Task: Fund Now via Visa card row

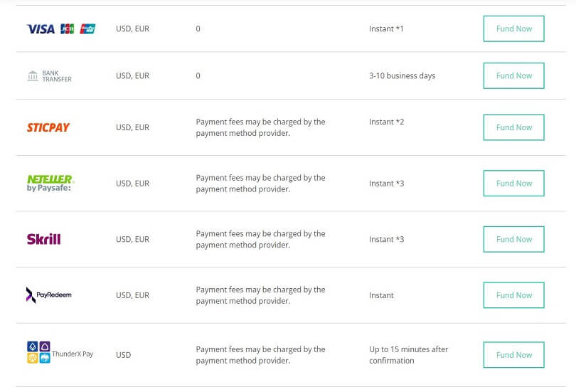Action: [513, 28]
